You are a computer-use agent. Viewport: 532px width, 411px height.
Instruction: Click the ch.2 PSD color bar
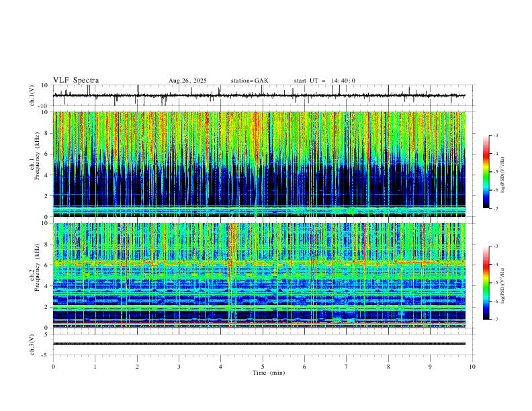click(486, 283)
